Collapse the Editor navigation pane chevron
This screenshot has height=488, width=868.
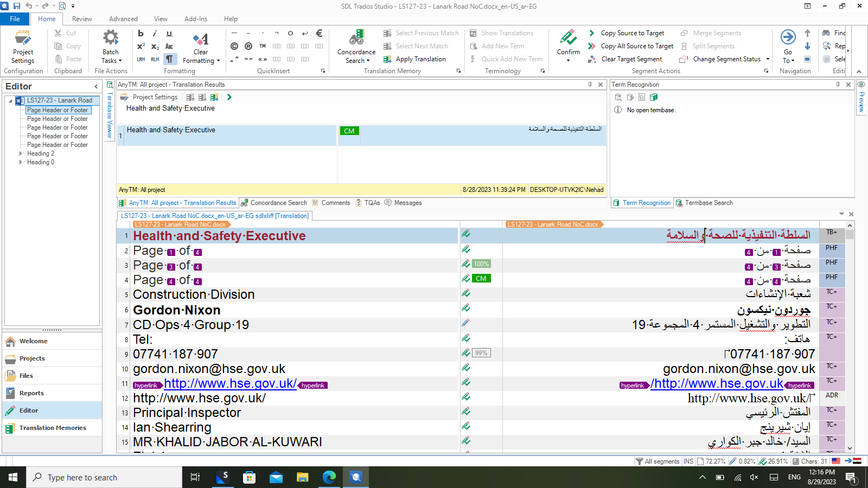pos(96,86)
